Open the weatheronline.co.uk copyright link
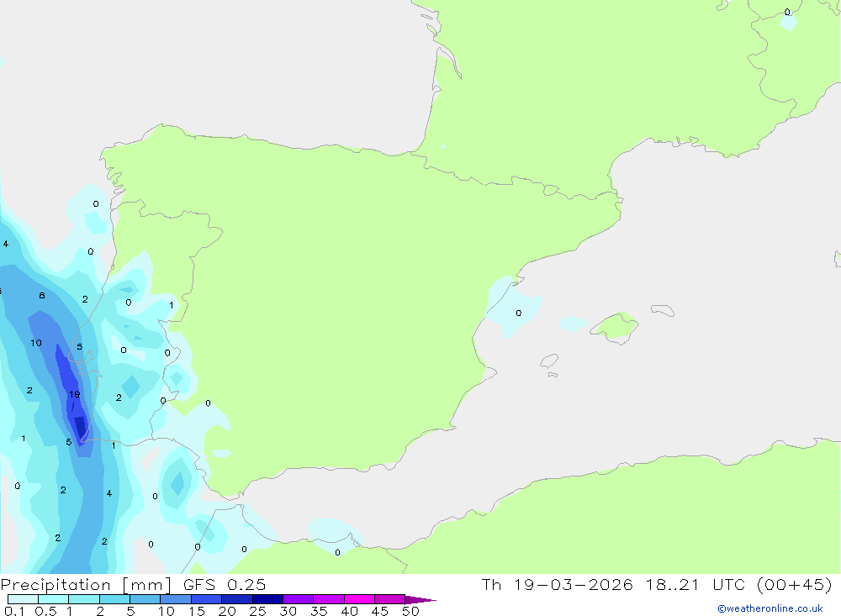This screenshot has height=616, width=841. [770, 608]
